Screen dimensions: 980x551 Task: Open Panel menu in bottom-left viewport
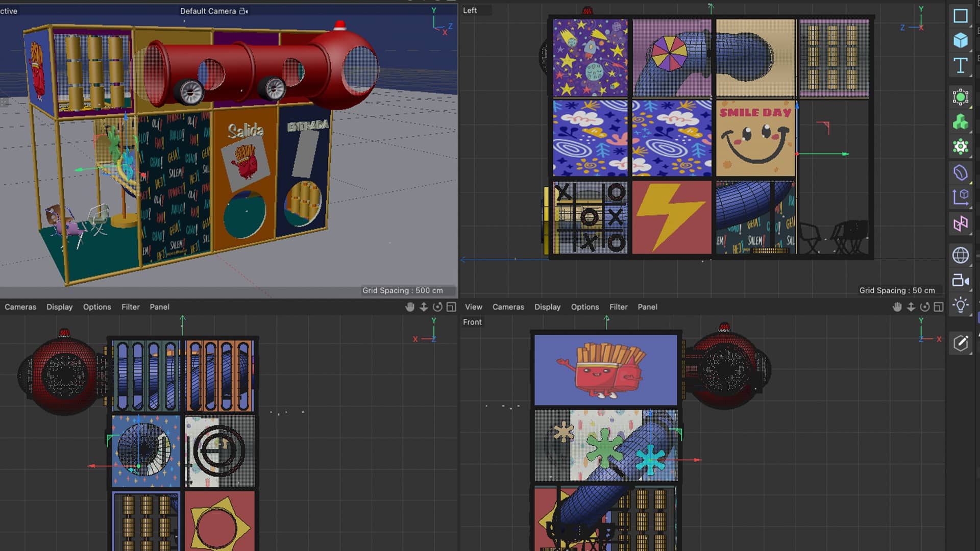coord(160,307)
